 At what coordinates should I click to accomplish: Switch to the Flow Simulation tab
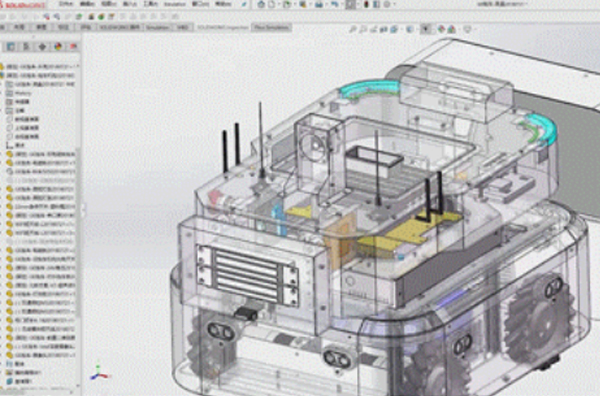(x=272, y=28)
